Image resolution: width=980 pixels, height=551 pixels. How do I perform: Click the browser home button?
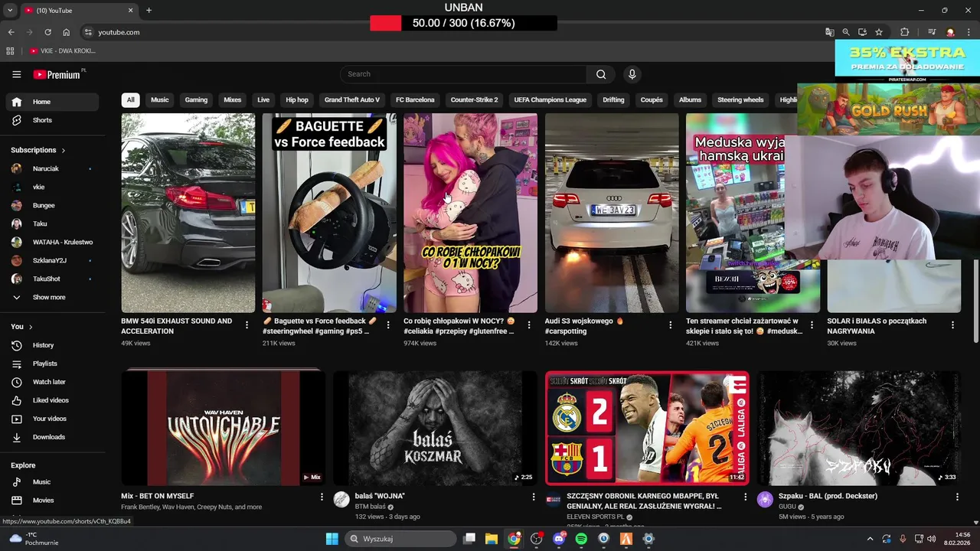coord(66,32)
